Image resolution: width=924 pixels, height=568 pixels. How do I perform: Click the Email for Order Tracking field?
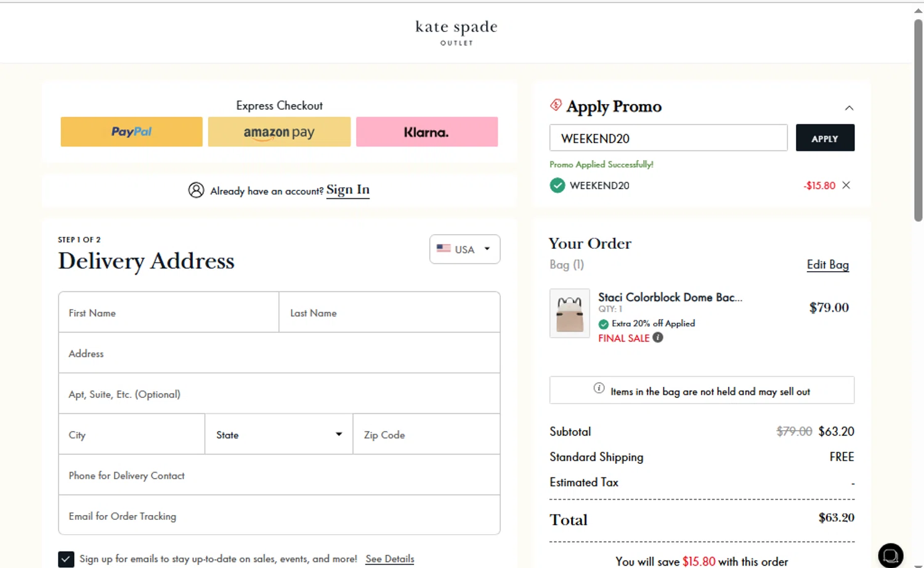279,515
